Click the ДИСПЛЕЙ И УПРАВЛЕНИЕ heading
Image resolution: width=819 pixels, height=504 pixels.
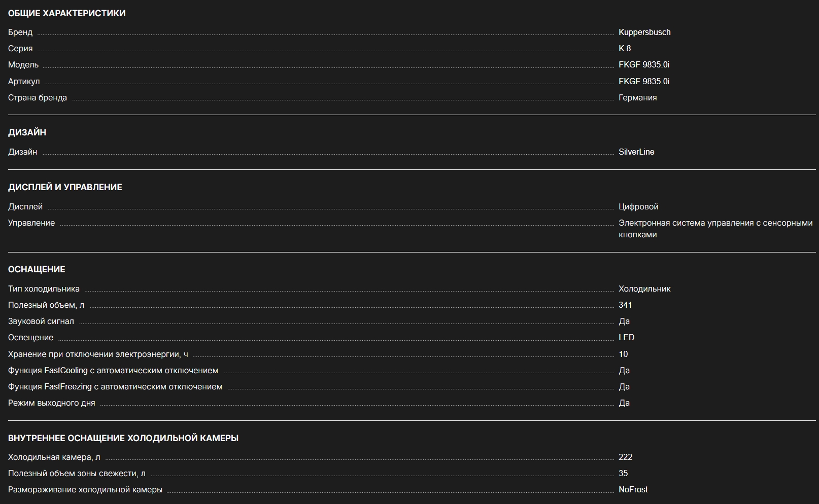point(65,188)
